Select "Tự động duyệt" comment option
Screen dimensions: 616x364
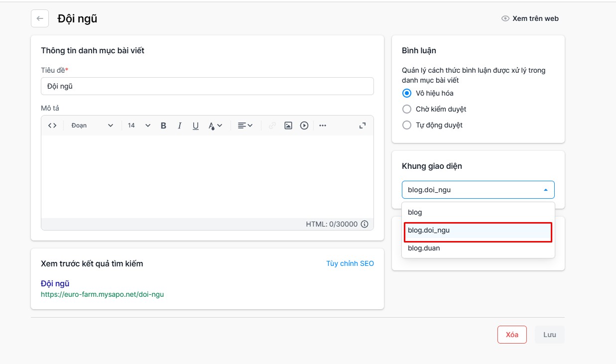407,125
